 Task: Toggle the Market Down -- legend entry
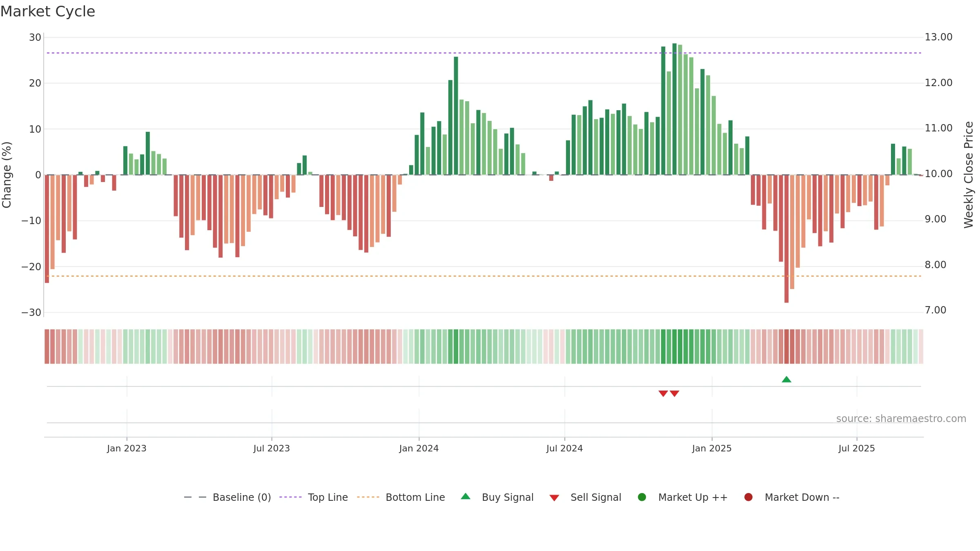point(792,497)
